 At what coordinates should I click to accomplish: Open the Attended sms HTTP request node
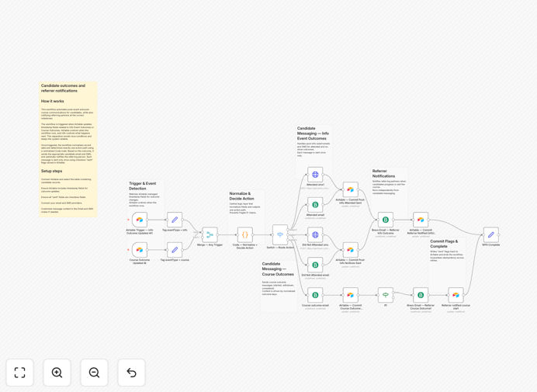(315, 175)
